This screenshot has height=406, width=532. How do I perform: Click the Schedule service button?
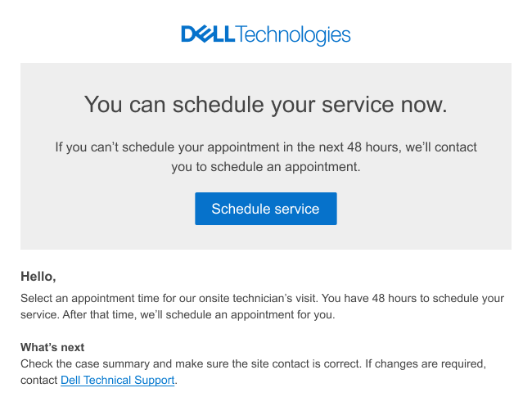266,209
